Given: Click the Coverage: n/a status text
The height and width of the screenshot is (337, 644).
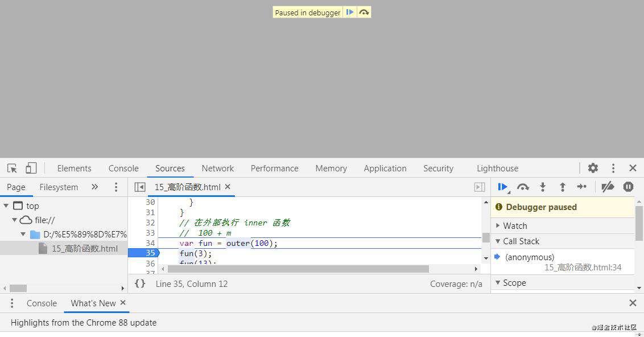Looking at the screenshot, I should point(456,284).
